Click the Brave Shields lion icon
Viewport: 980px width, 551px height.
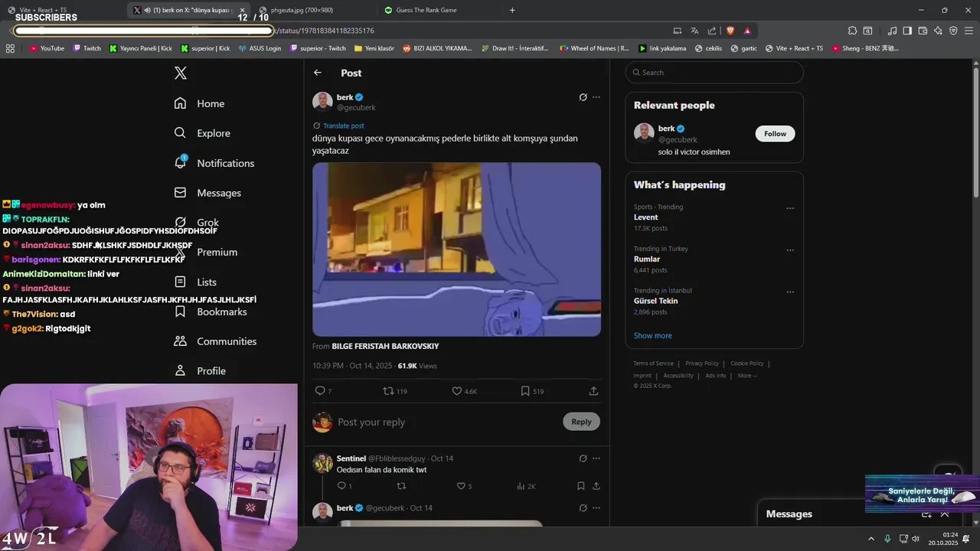[x=730, y=31]
